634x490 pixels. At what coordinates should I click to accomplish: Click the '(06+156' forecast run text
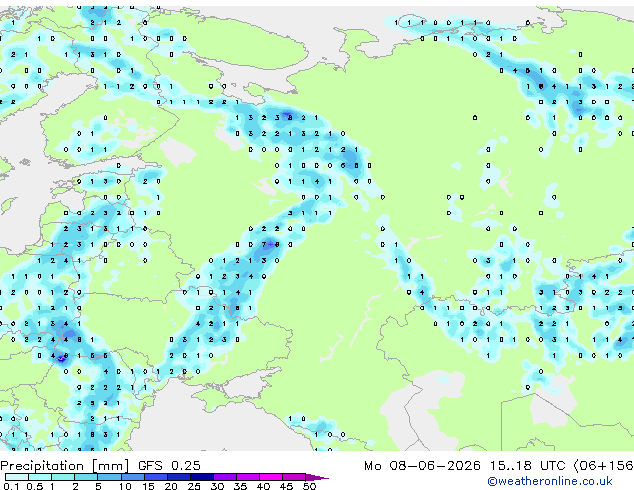tap(604, 466)
